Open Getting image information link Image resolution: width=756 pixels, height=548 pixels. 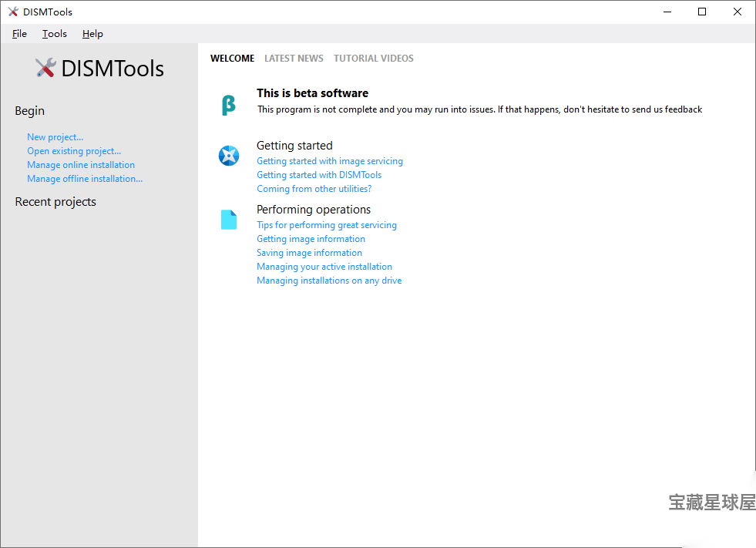click(x=311, y=239)
